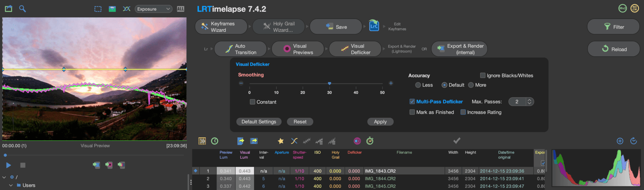
Task: Click the blue refresh arrow icon
Action: coord(634,141)
